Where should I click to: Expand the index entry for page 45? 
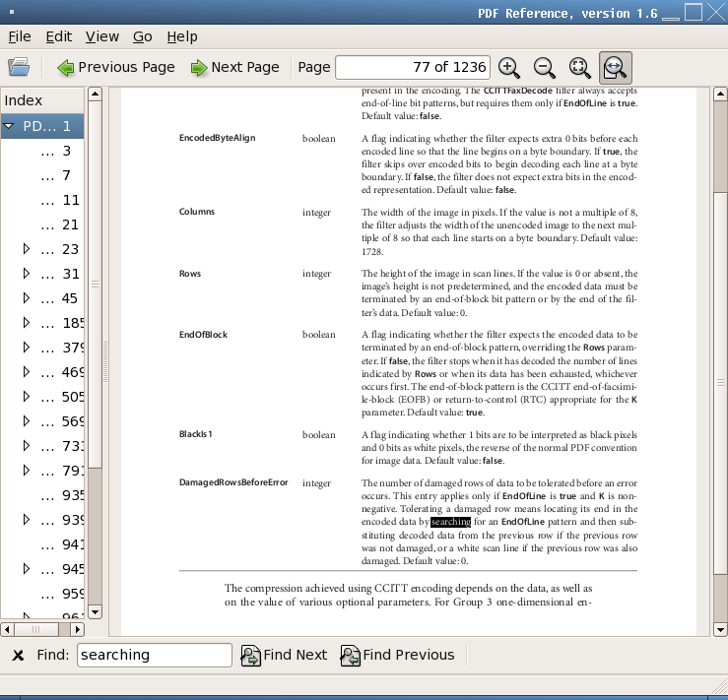point(27,298)
